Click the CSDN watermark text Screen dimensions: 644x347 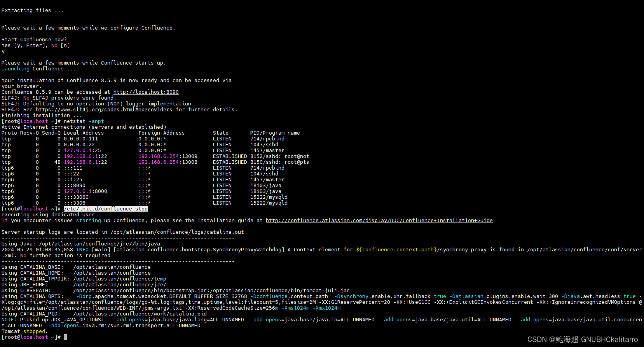[582, 340]
